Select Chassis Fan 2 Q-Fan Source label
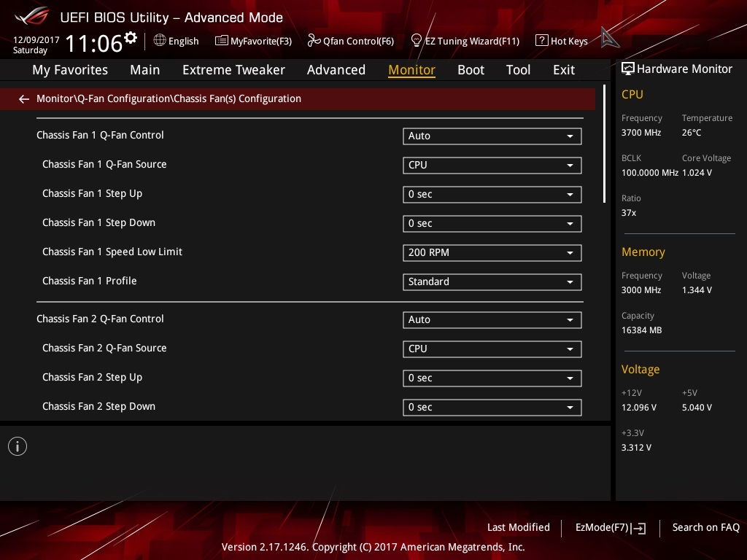Image resolution: width=747 pixels, height=560 pixels. (x=104, y=348)
